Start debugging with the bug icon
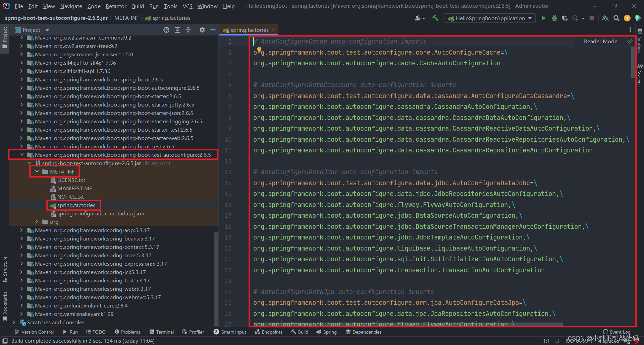The image size is (644, 345). (x=554, y=18)
